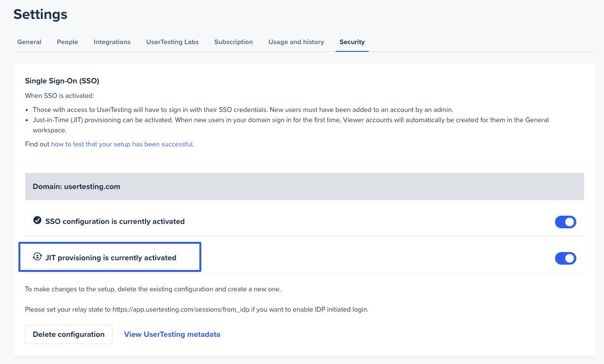The width and height of the screenshot is (604, 364).
Task: Click the bullet about Just-in-Time provisioning
Action: (x=291, y=125)
